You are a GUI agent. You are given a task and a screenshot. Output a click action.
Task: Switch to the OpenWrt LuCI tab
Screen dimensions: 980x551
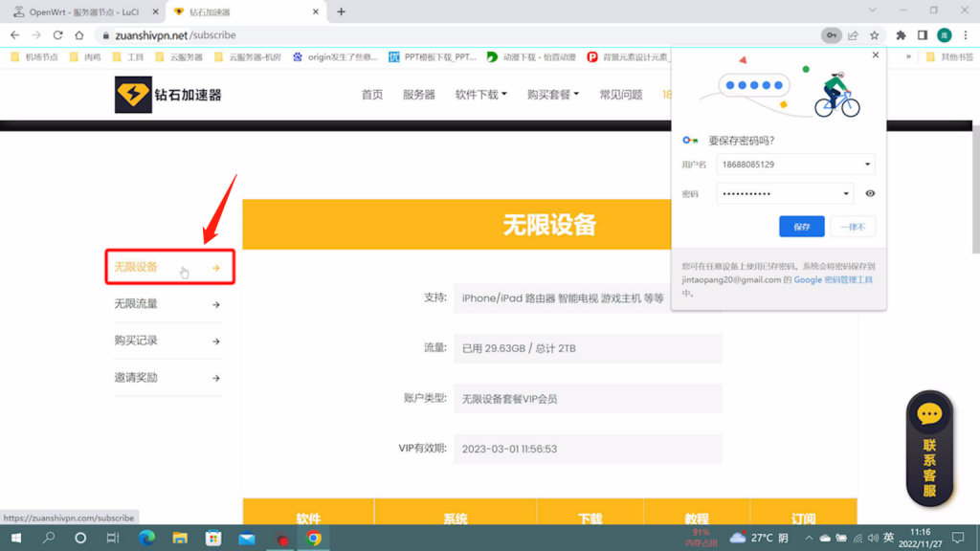pyautogui.click(x=84, y=11)
